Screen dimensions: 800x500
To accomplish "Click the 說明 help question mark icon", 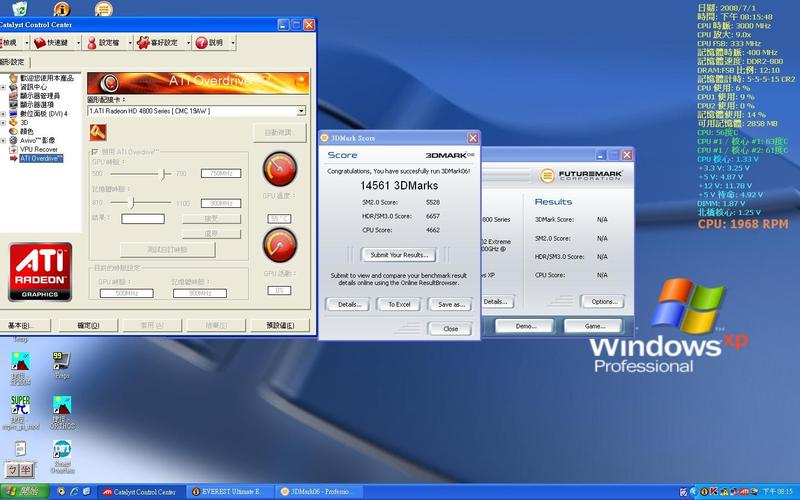I will 201,43.
